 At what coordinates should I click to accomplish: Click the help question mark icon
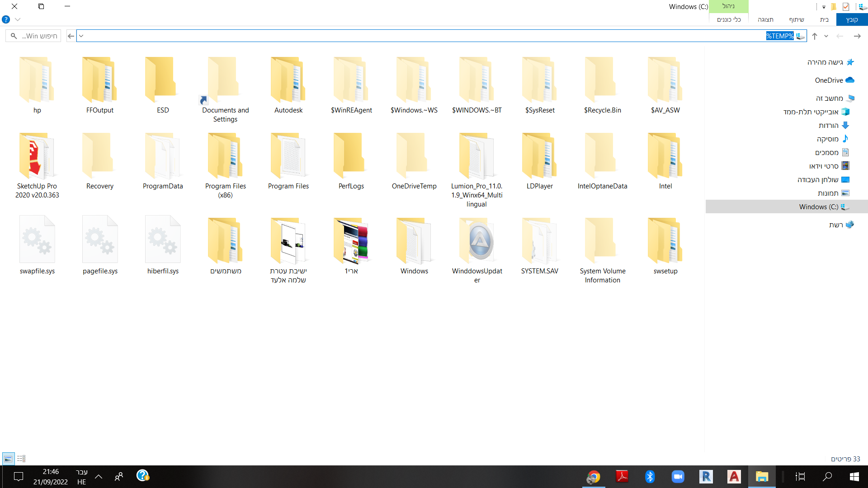[6, 20]
